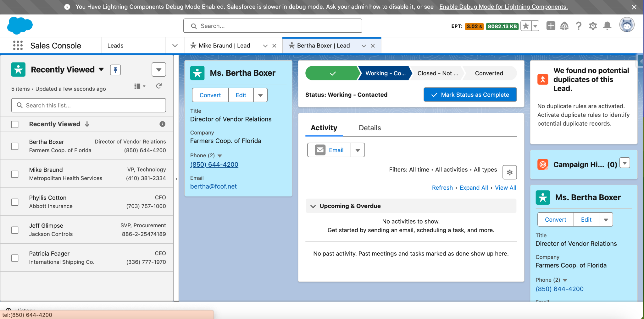This screenshot has width=644, height=319.
Task: Close the Bertha Boxer Lead tab
Action: coord(373,46)
